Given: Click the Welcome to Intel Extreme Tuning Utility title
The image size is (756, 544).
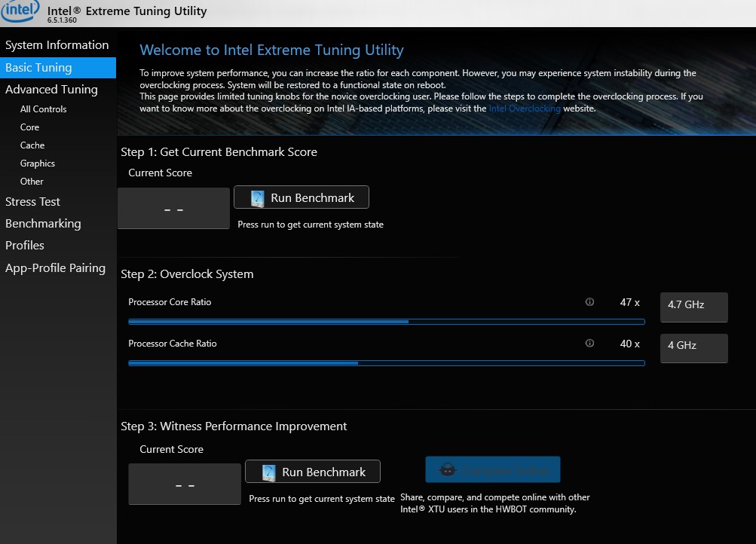Looking at the screenshot, I should [x=271, y=50].
